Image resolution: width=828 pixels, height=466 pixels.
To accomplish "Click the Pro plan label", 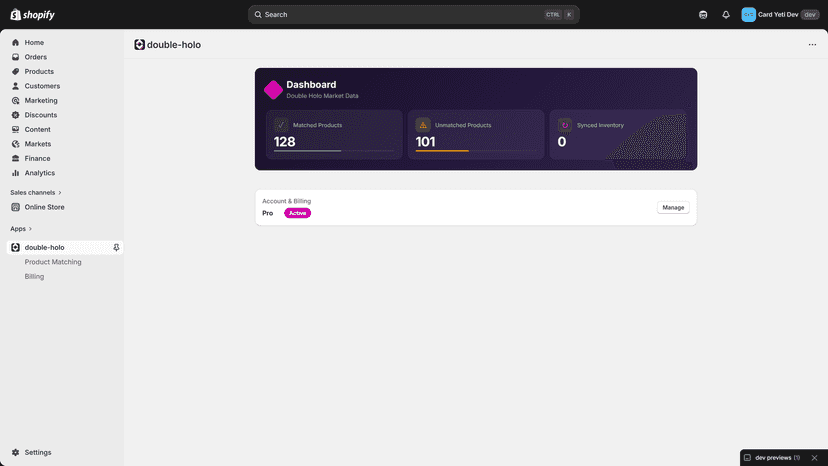I will click(268, 213).
